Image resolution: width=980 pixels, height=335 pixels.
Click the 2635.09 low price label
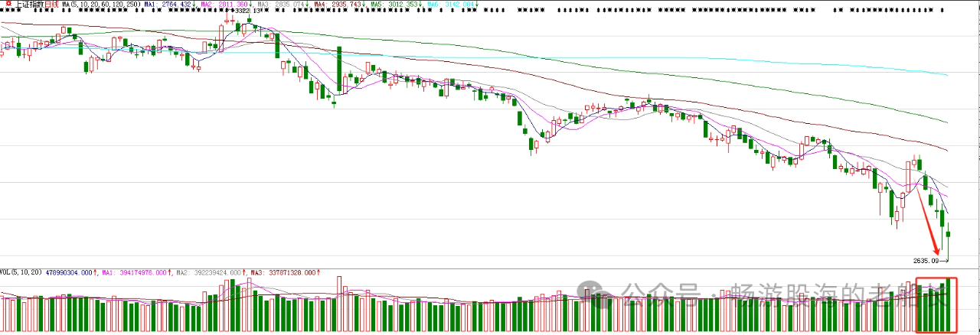[x=926, y=261]
